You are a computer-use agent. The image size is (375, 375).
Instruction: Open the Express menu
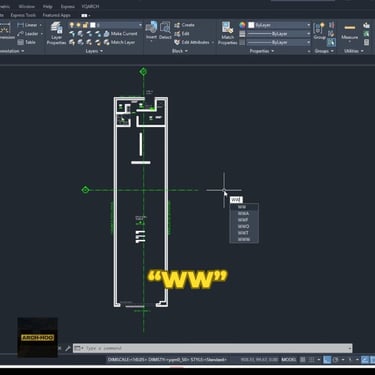pos(67,6)
